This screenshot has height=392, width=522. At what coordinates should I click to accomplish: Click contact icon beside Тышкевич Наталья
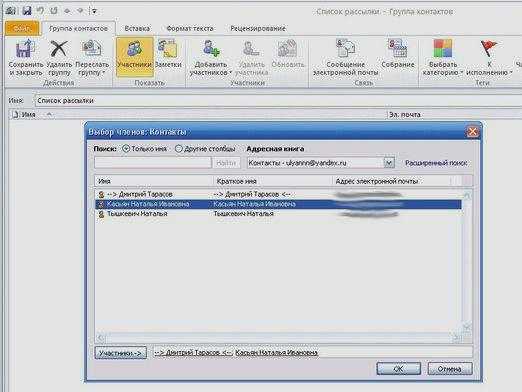click(x=101, y=214)
